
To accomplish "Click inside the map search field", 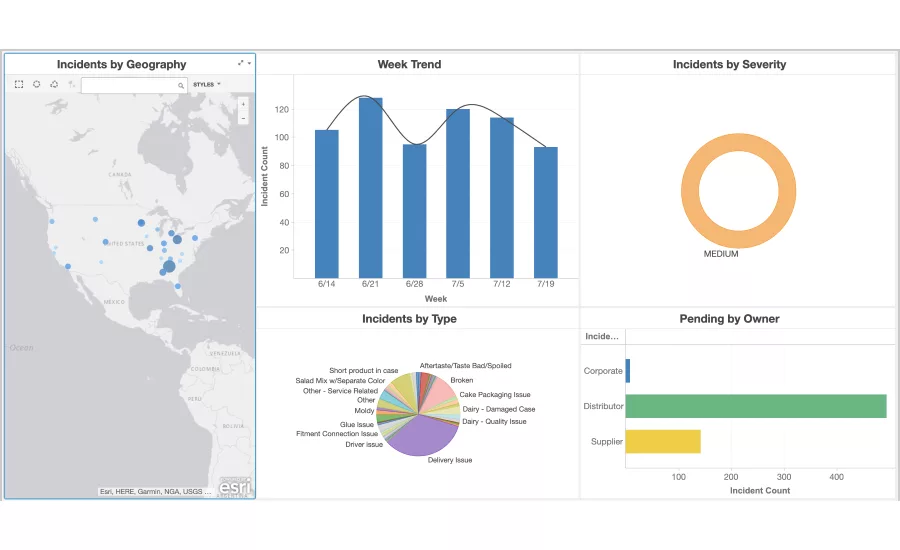I will [x=130, y=86].
